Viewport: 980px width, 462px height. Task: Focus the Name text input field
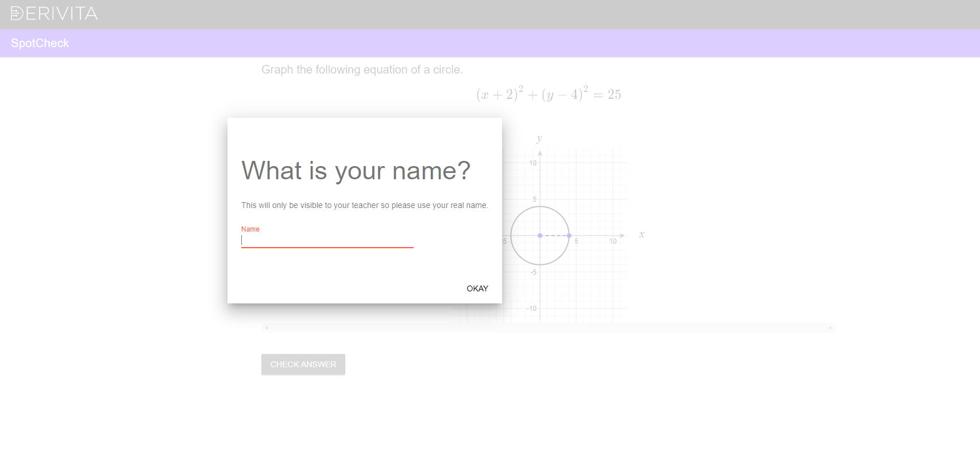[327, 240]
